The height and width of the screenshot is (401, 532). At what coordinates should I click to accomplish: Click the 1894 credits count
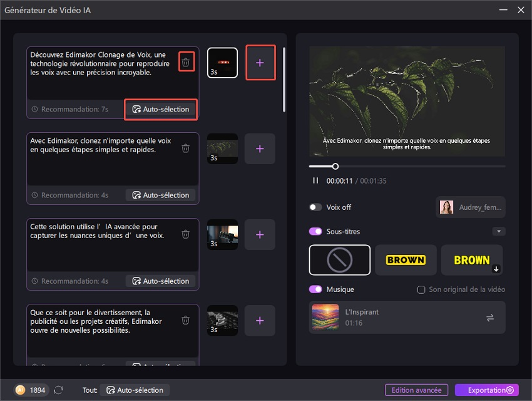38,390
